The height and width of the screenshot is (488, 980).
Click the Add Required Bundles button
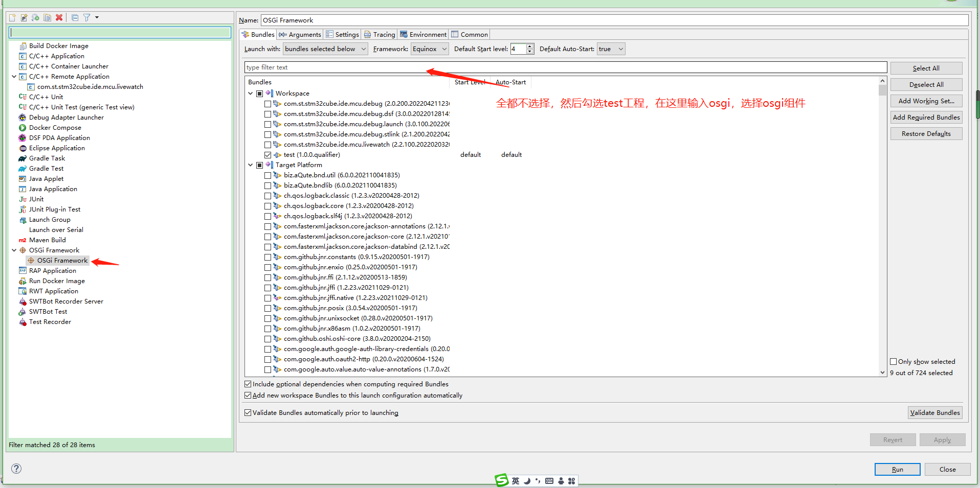click(926, 117)
